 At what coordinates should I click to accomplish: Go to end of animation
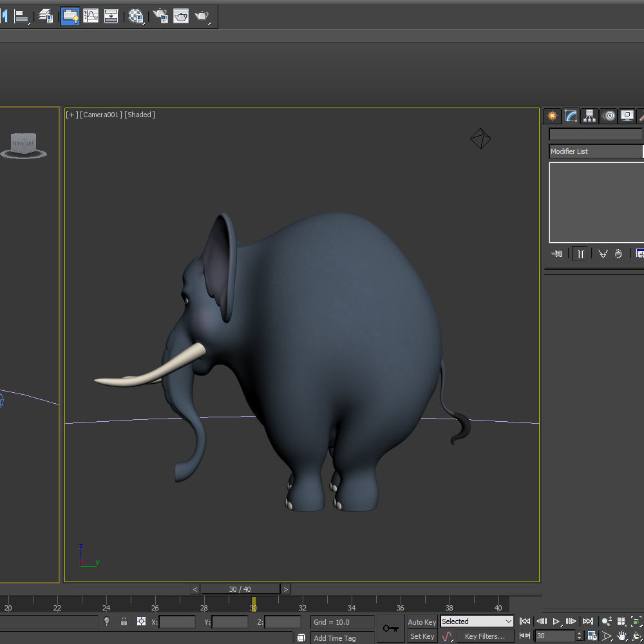click(x=588, y=621)
